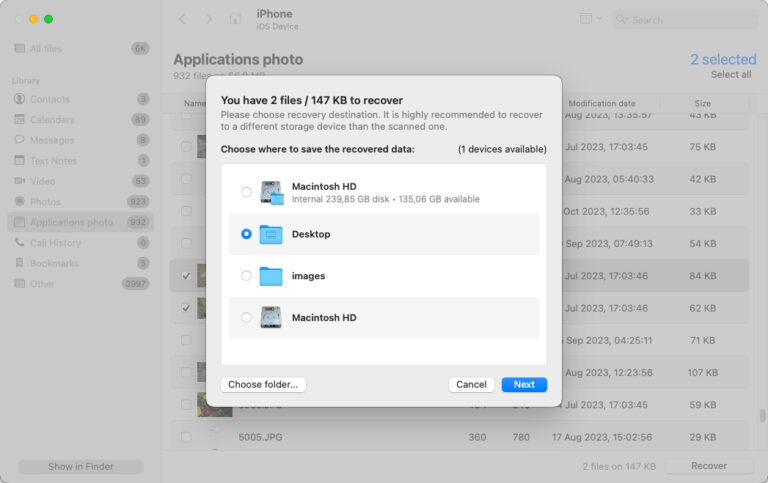Check the 33 KB file checkbox
768x483 pixels.
186,211
